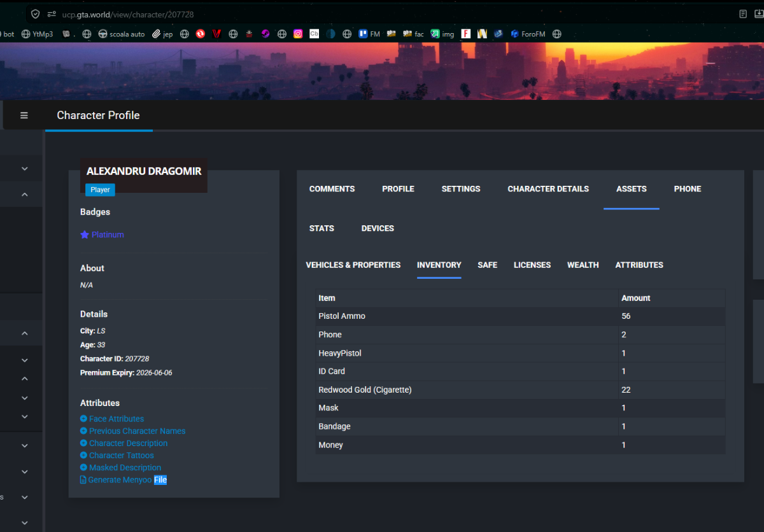This screenshot has width=764, height=532.
Task: Click file icon beside Generate Menyoo File
Action: 83,480
